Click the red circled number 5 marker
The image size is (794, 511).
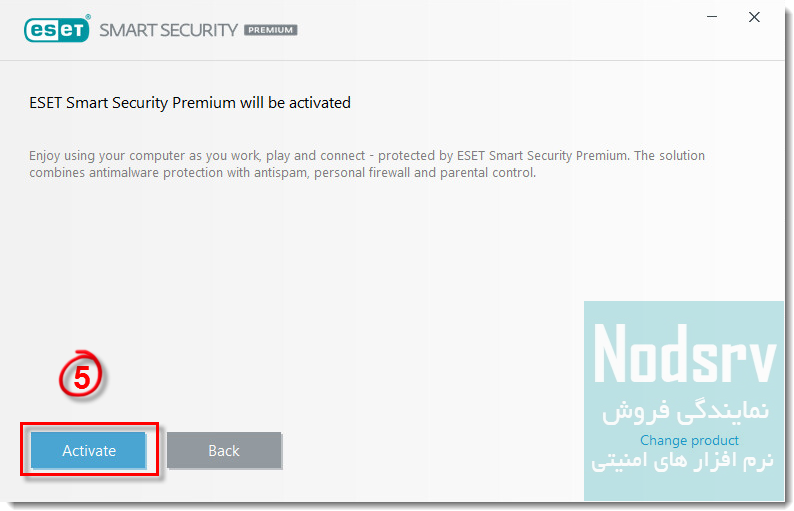pyautogui.click(x=82, y=375)
